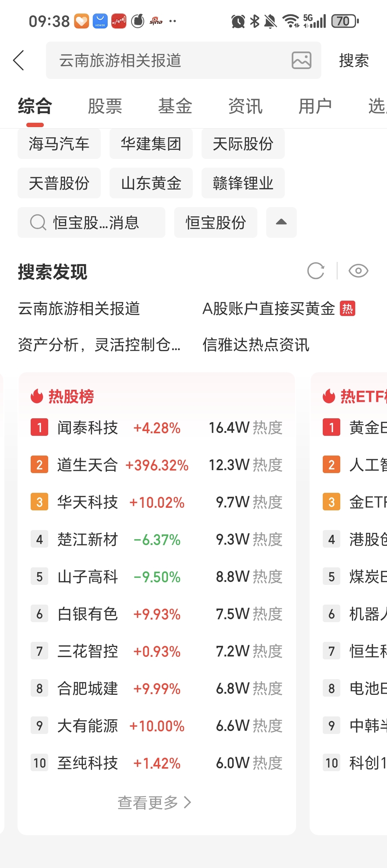Open the alarm icon in status bar
The width and height of the screenshot is (387, 868).
(238, 21)
